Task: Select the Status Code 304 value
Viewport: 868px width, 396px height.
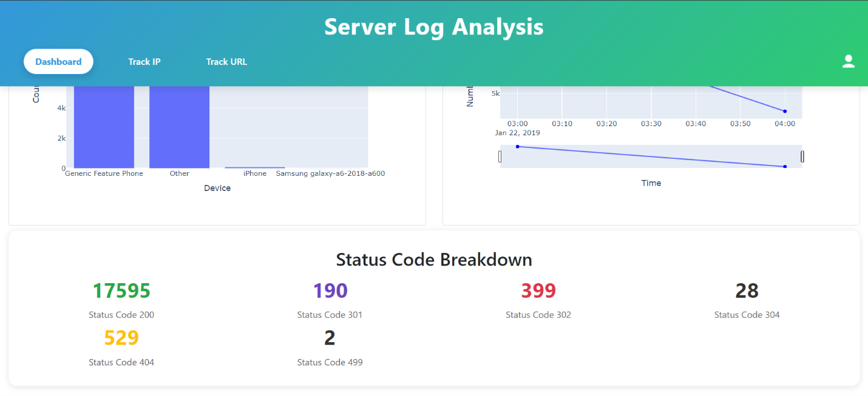Action: [746, 290]
